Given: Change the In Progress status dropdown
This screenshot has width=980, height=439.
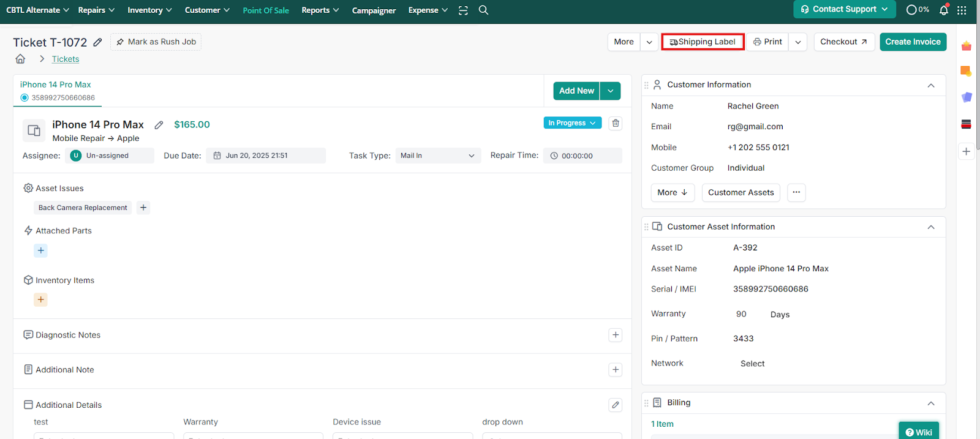Looking at the screenshot, I should point(572,123).
